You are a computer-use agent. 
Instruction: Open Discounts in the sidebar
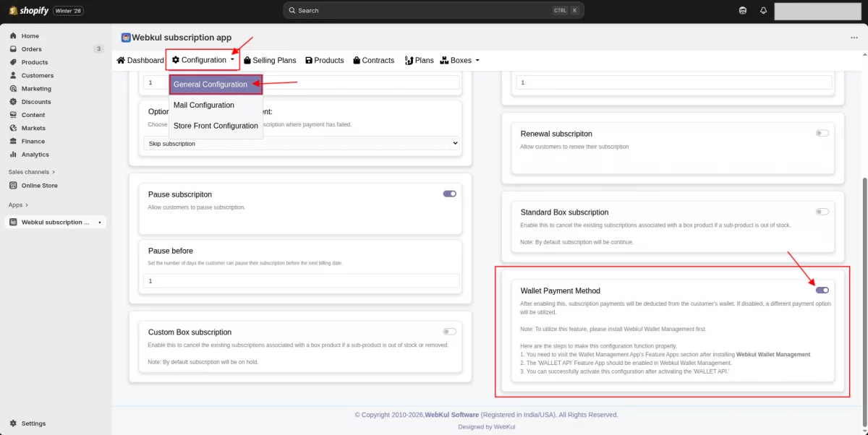coord(36,102)
